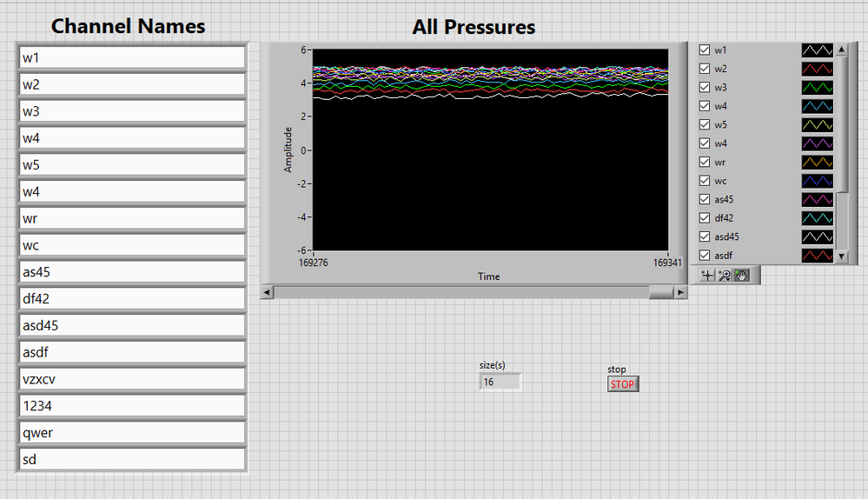Click the graph's horizontal scrollbar thumb
Image resolution: width=868 pixels, height=499 pixels.
(x=661, y=292)
